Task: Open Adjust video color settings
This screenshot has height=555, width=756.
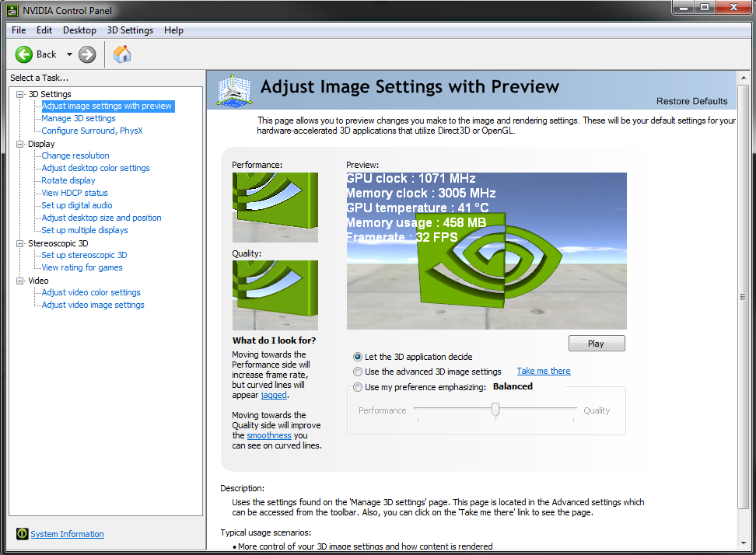Action: pyautogui.click(x=91, y=293)
